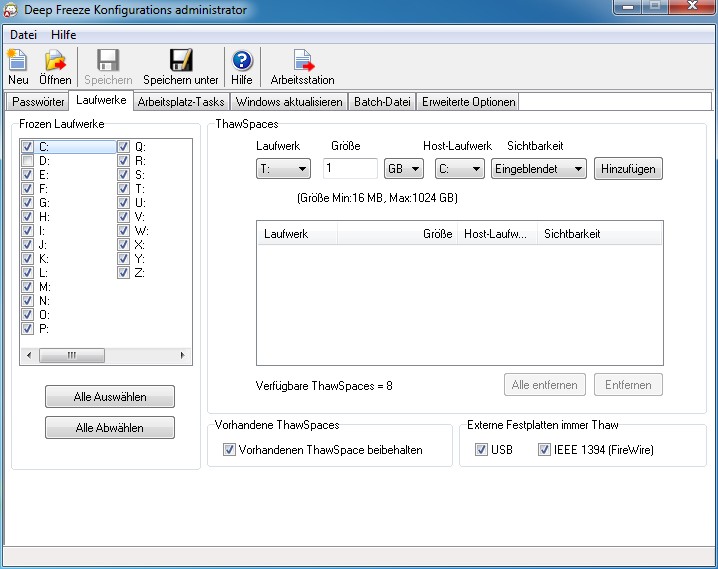Screen dimensions: 718x569
Task: Switch to the Batch-Datei tab
Action: coord(382,102)
